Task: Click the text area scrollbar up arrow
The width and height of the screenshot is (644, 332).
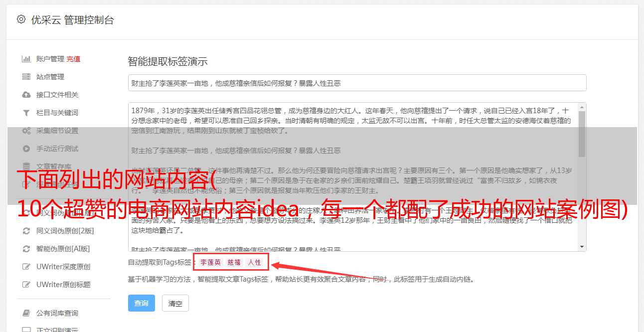Action: click(x=582, y=107)
